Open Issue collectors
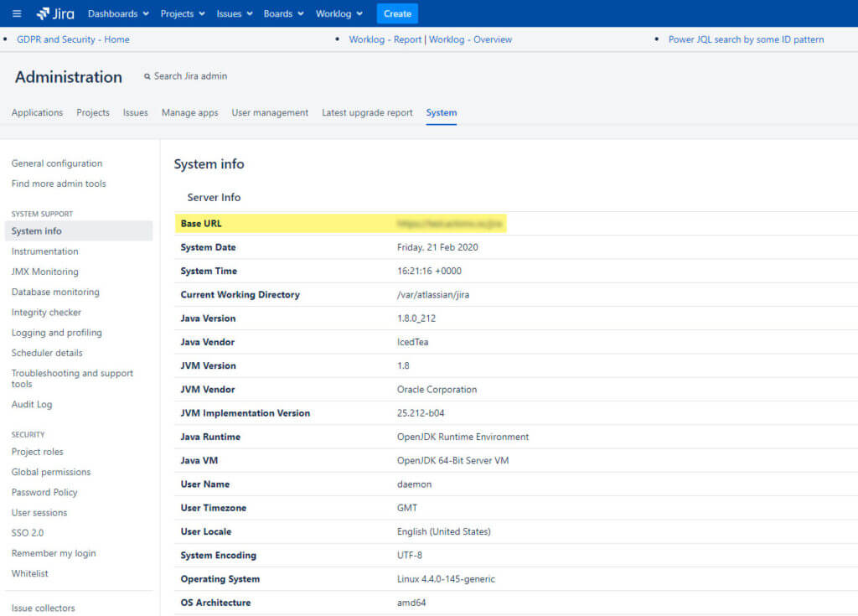This screenshot has width=858, height=616. (x=44, y=608)
